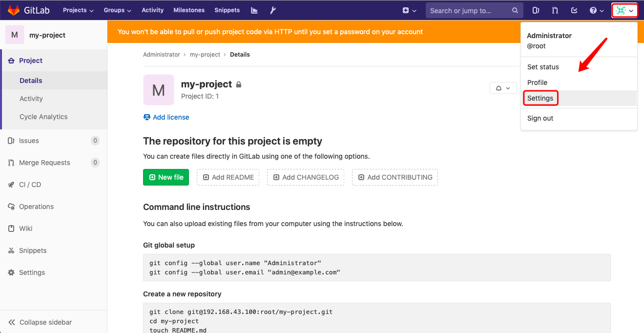Click the Add license link
This screenshot has width=644, height=333.
[170, 117]
